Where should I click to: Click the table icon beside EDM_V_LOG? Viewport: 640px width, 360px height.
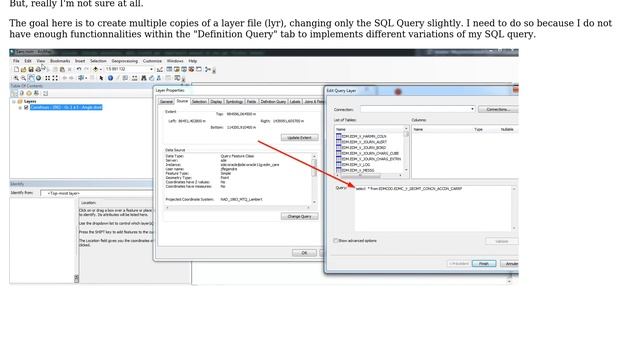338,164
